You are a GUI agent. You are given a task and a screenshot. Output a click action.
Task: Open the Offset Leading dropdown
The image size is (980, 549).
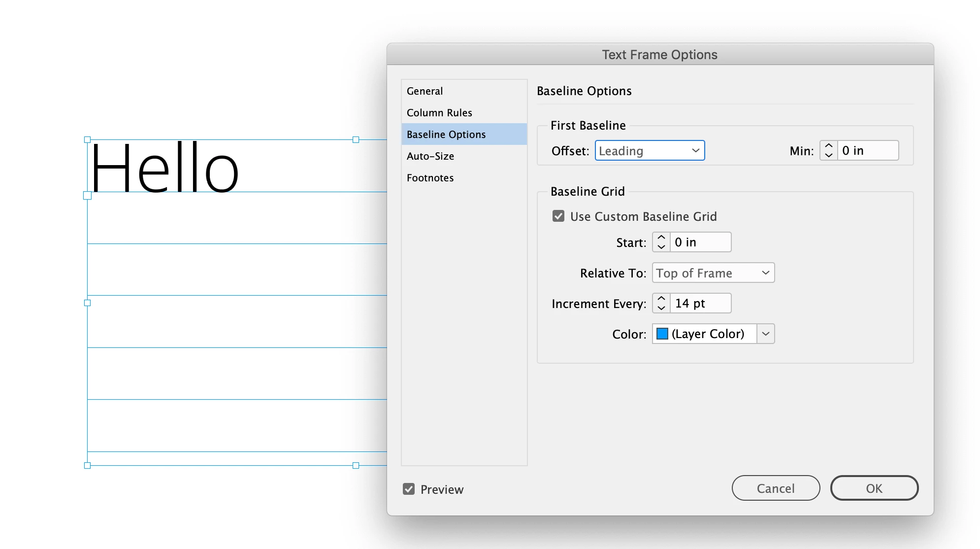click(x=650, y=151)
